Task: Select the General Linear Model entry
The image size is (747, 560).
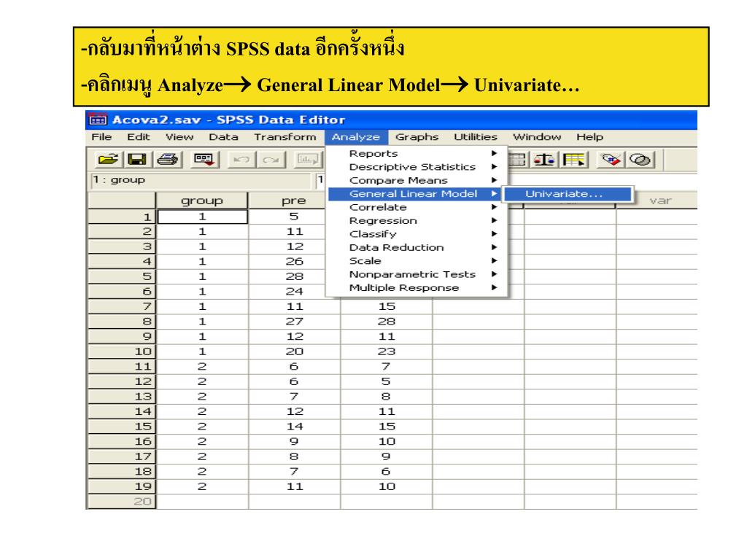Action: point(414,194)
